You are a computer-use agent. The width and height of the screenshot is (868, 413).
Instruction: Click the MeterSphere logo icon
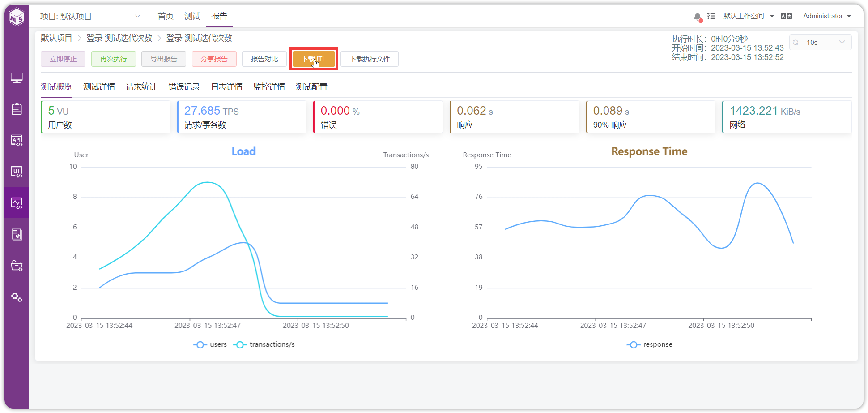[17, 17]
